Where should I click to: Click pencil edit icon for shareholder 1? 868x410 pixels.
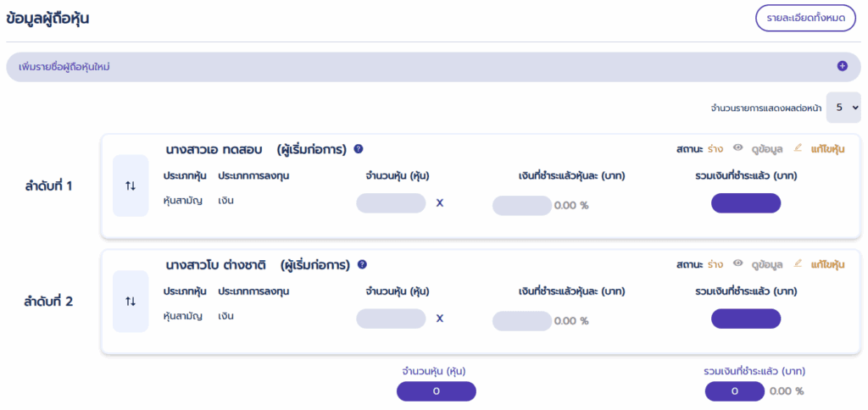[x=798, y=148]
